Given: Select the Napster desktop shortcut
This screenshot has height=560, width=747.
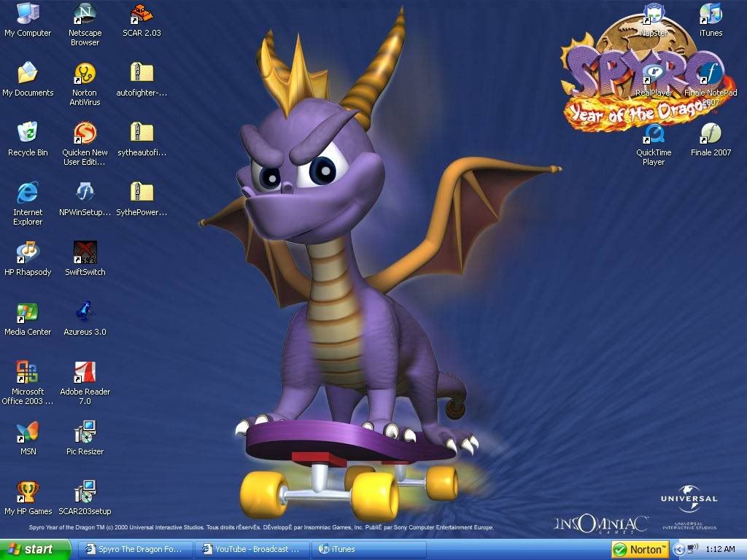Looking at the screenshot, I should [654, 15].
